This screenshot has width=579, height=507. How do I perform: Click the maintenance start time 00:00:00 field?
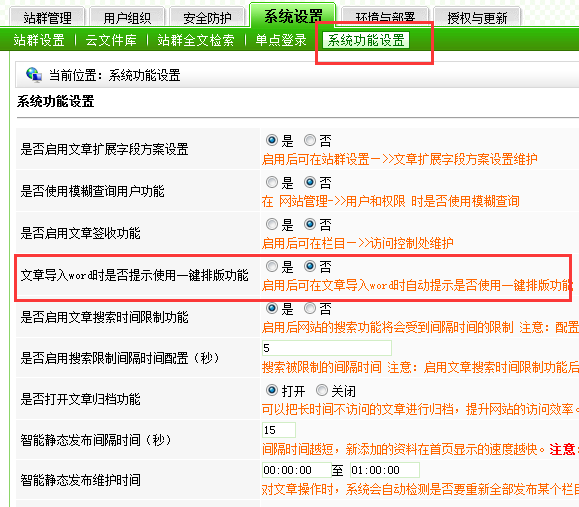[x=297, y=470]
